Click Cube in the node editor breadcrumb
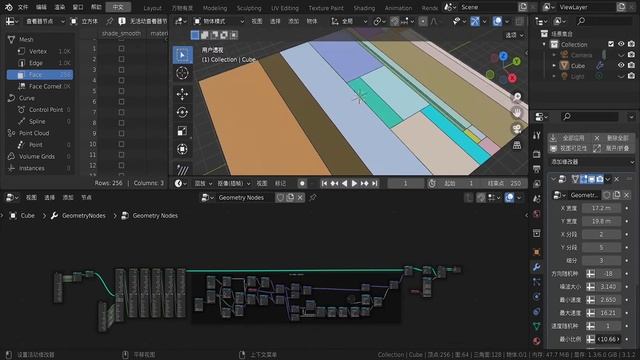The height and width of the screenshot is (360, 640). pyautogui.click(x=28, y=216)
